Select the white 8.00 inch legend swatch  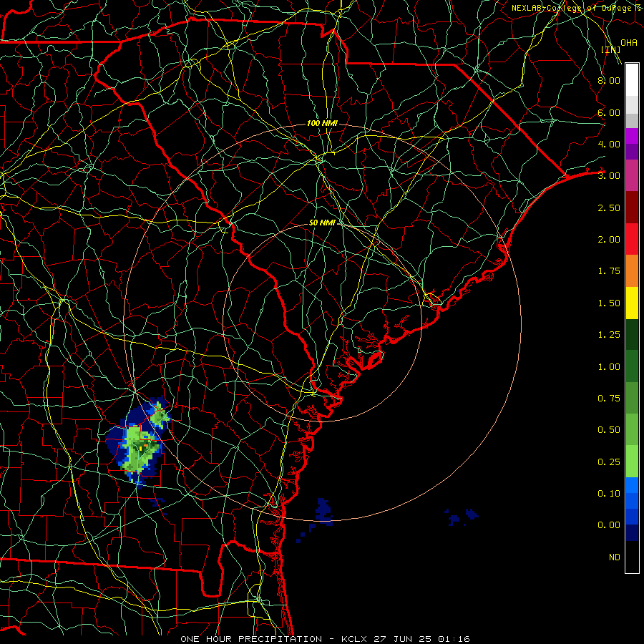[x=632, y=80]
